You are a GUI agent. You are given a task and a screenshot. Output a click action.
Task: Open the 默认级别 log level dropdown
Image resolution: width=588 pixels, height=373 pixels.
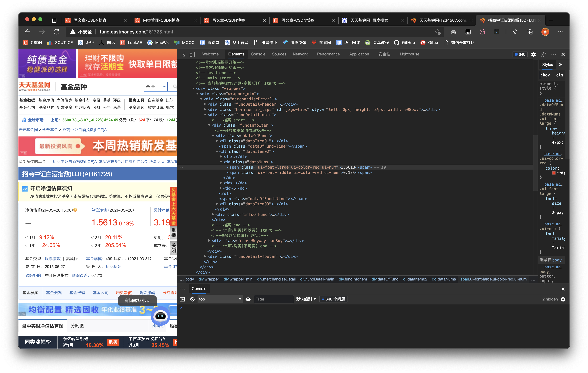coord(306,299)
